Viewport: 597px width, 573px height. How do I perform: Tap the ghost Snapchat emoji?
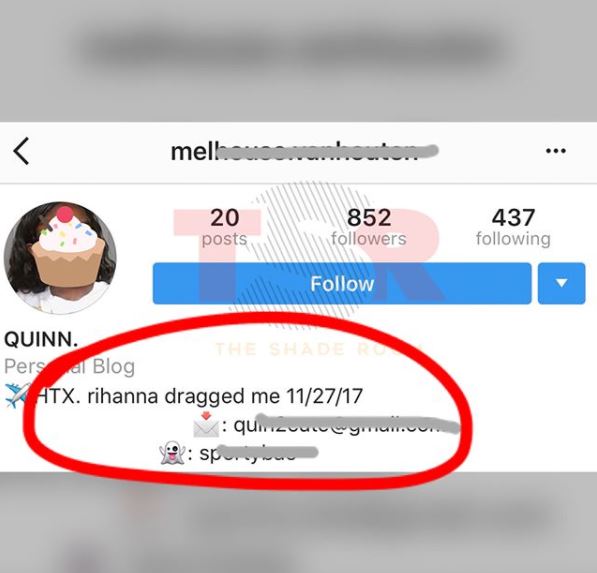(x=172, y=453)
